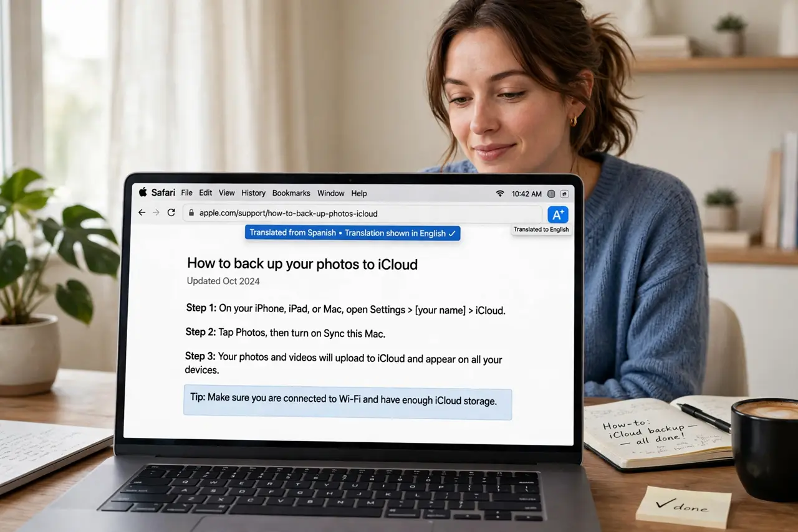Open the Apple logo menu
Viewport: 798px width, 532px height.
[143, 192]
